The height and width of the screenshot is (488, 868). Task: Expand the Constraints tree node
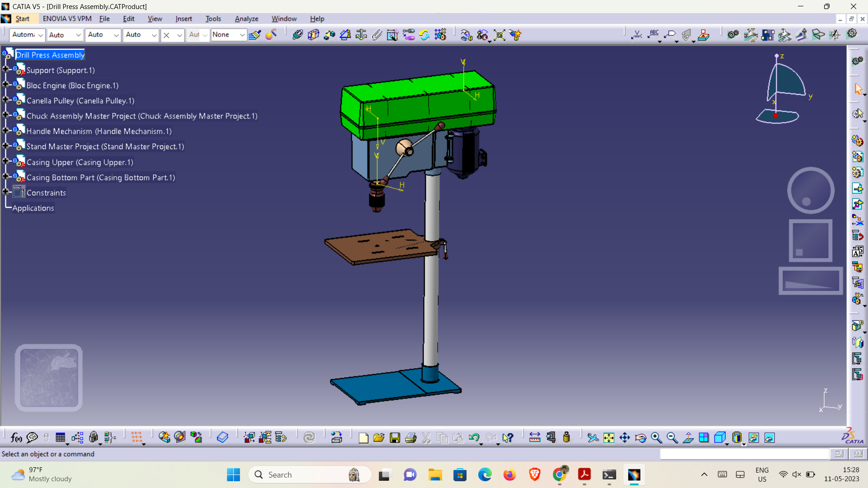5,192
